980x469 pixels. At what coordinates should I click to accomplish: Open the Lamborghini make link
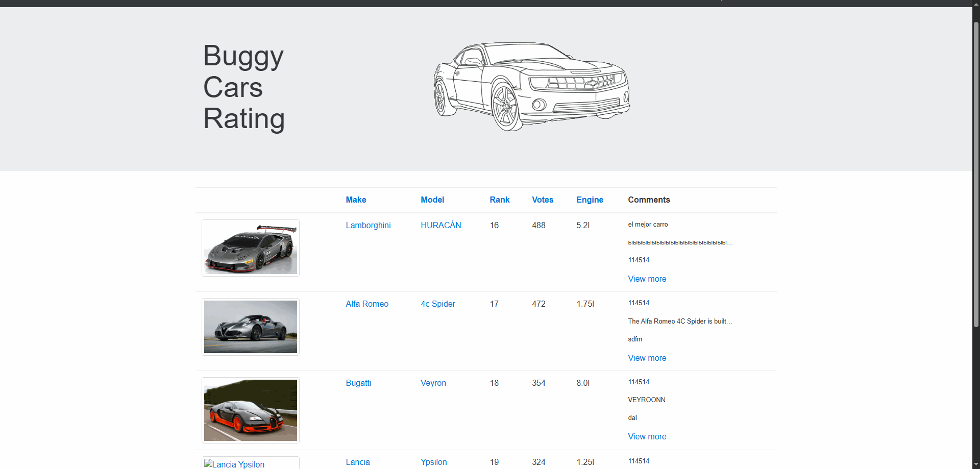(x=368, y=226)
